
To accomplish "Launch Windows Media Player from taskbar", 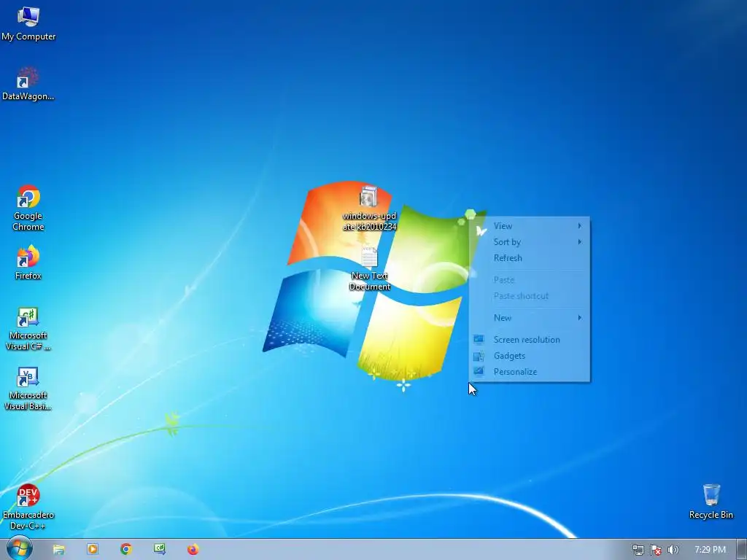I will pyautogui.click(x=93, y=550).
